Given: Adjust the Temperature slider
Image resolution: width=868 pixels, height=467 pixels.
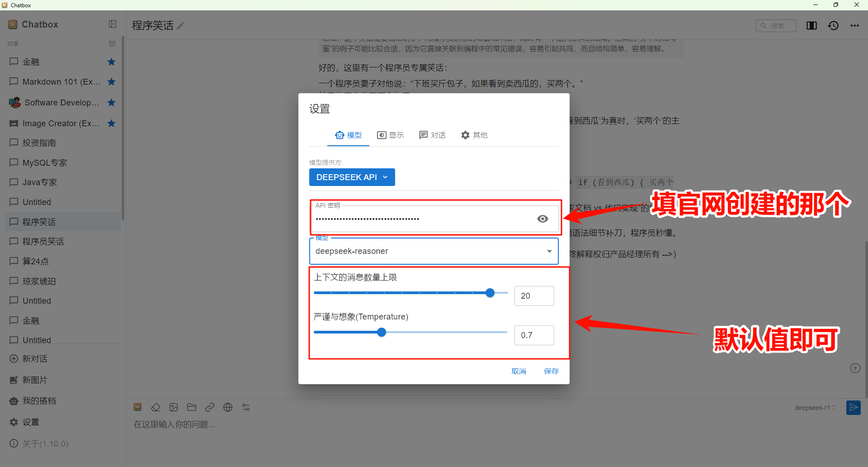Looking at the screenshot, I should (382, 333).
